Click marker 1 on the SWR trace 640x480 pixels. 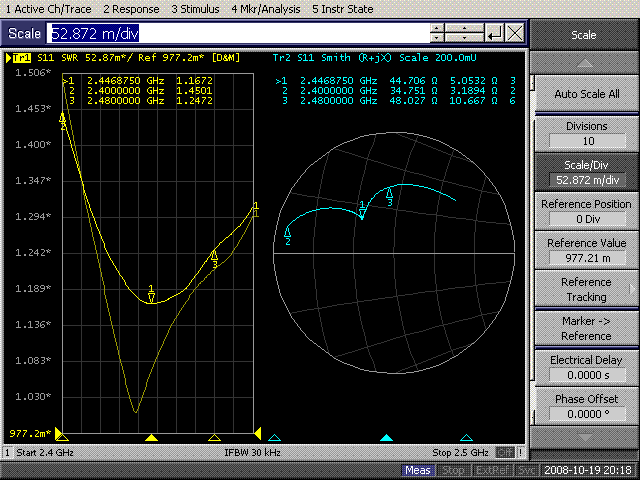[151, 295]
